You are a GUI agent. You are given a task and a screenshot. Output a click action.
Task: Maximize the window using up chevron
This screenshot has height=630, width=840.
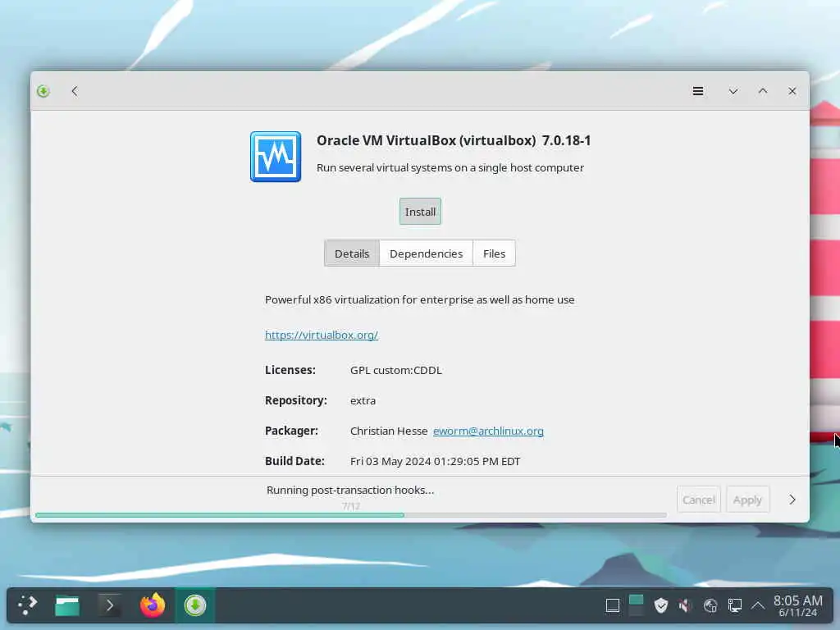(x=763, y=91)
